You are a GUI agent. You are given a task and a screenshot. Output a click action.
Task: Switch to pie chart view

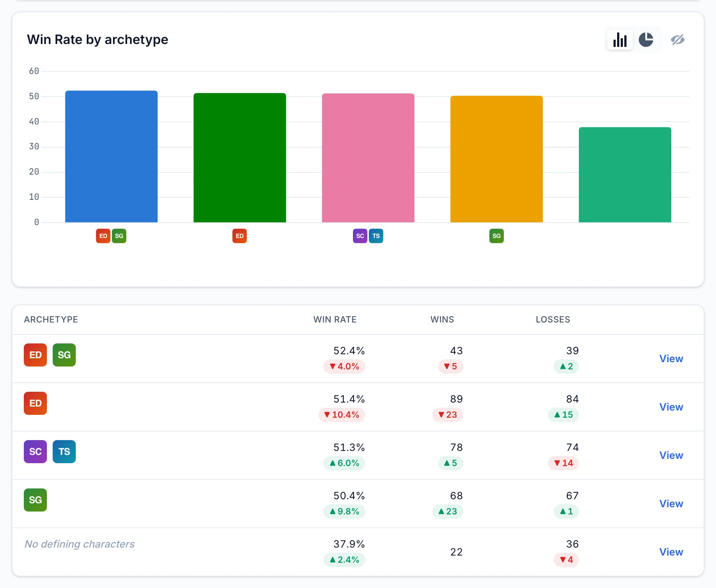[646, 40]
